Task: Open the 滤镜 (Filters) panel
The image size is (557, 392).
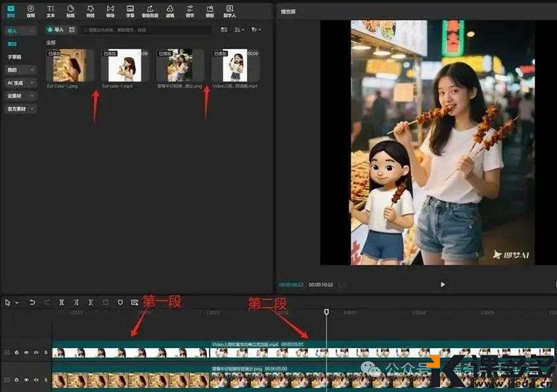Action: [x=170, y=11]
